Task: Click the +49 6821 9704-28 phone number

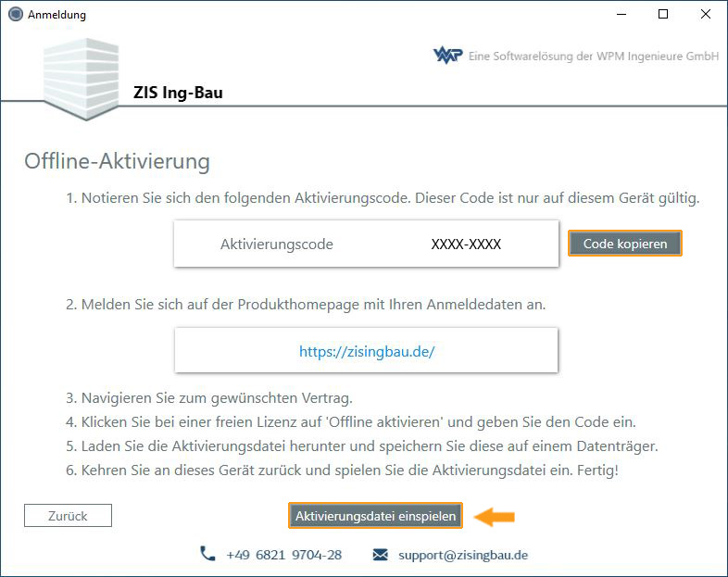Action: [284, 555]
